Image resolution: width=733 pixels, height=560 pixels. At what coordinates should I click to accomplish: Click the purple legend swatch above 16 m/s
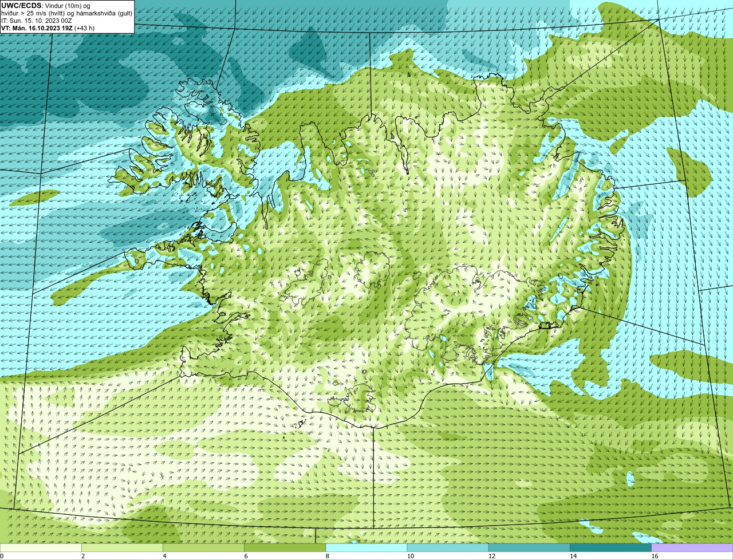pyautogui.click(x=692, y=548)
